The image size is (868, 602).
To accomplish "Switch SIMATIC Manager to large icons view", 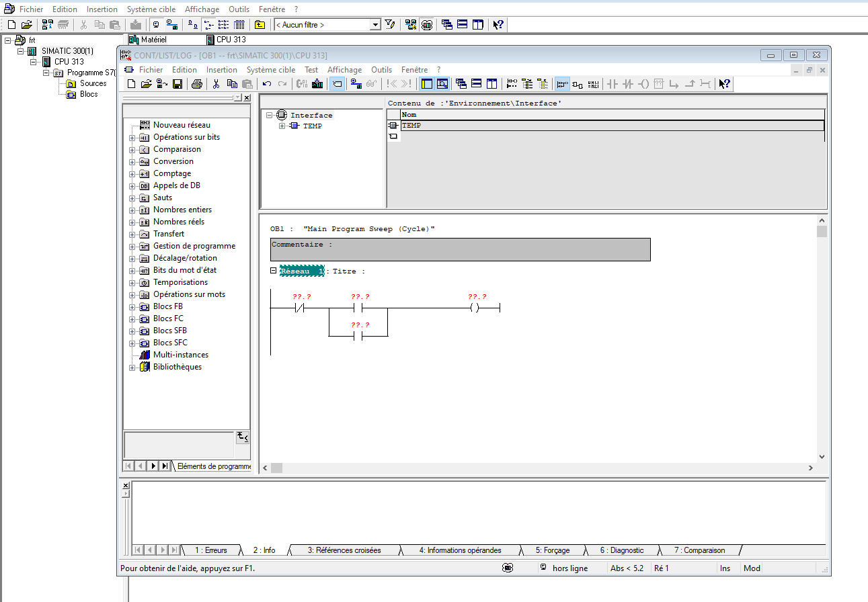I will tap(192, 25).
